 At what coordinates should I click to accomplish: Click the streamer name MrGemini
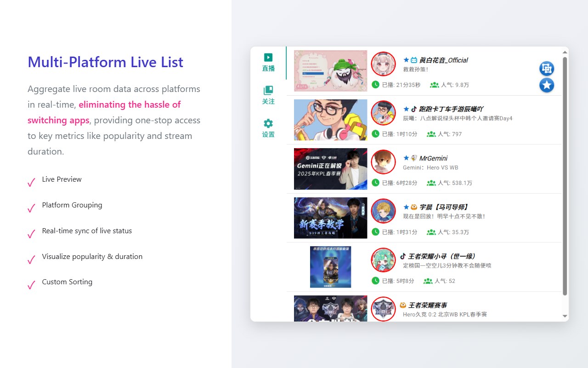[433, 158]
